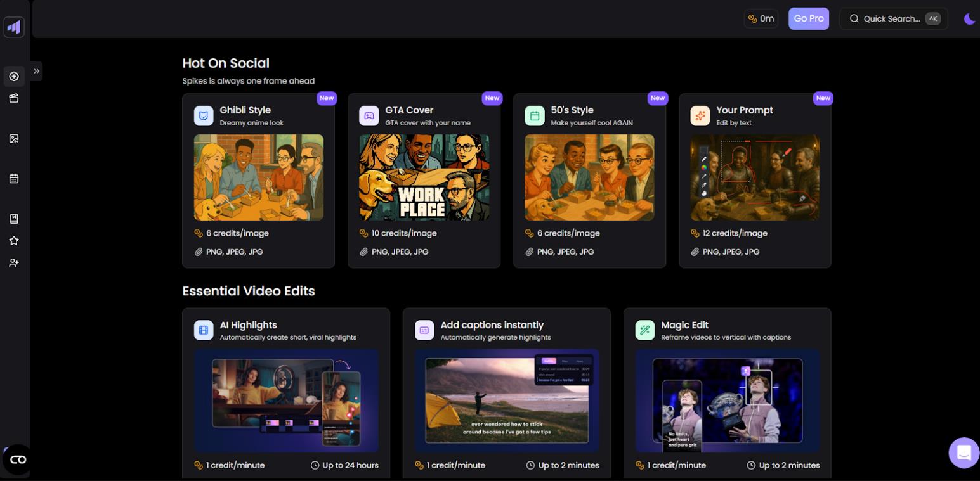The width and height of the screenshot is (980, 481).
Task: Select the 50's Style card title
Action: 572,110
